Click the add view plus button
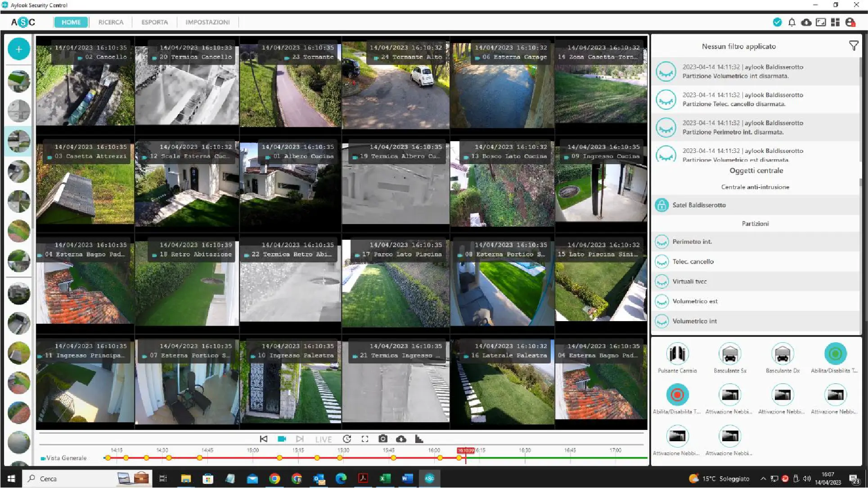The image size is (868, 488). [19, 49]
